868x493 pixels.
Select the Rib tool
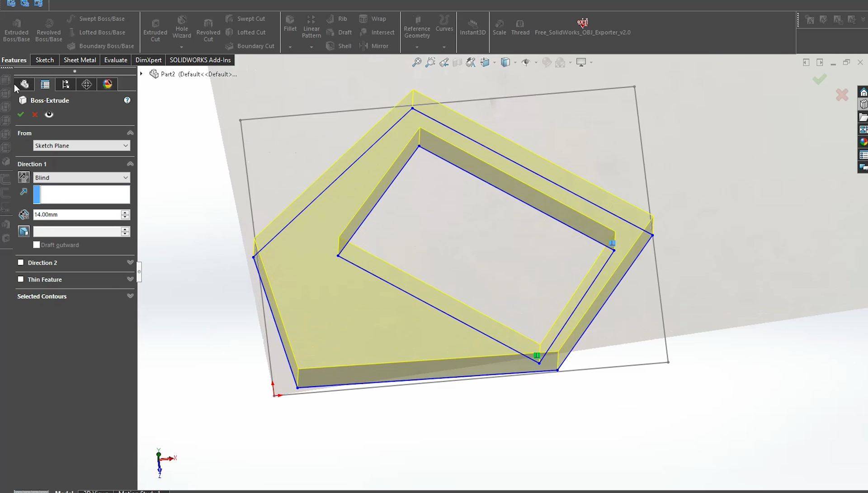click(x=336, y=19)
